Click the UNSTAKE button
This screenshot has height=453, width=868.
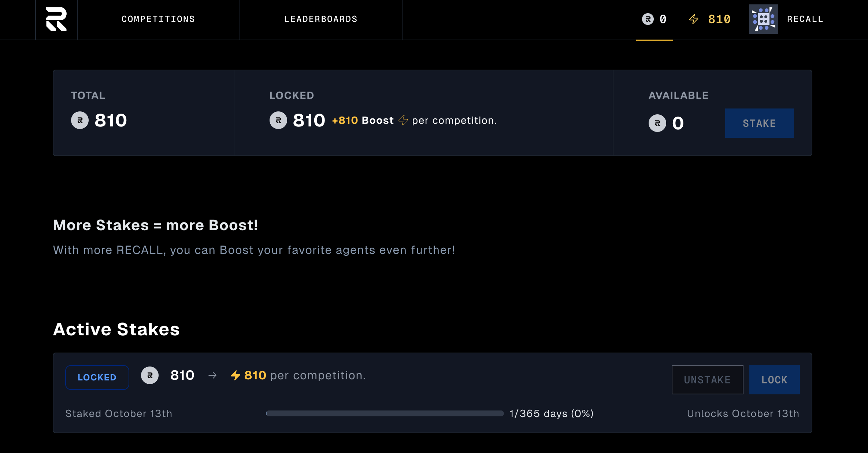(707, 380)
